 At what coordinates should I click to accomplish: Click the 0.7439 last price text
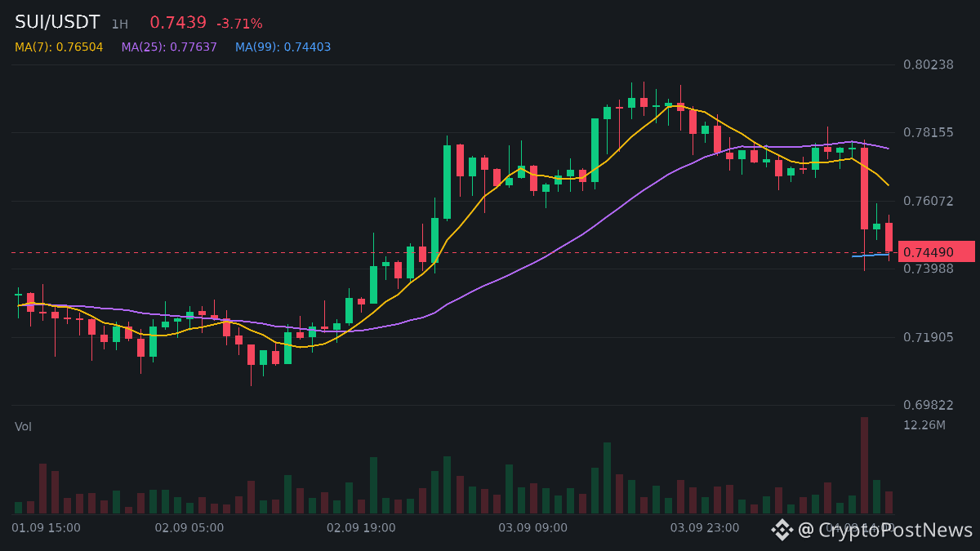pos(178,23)
